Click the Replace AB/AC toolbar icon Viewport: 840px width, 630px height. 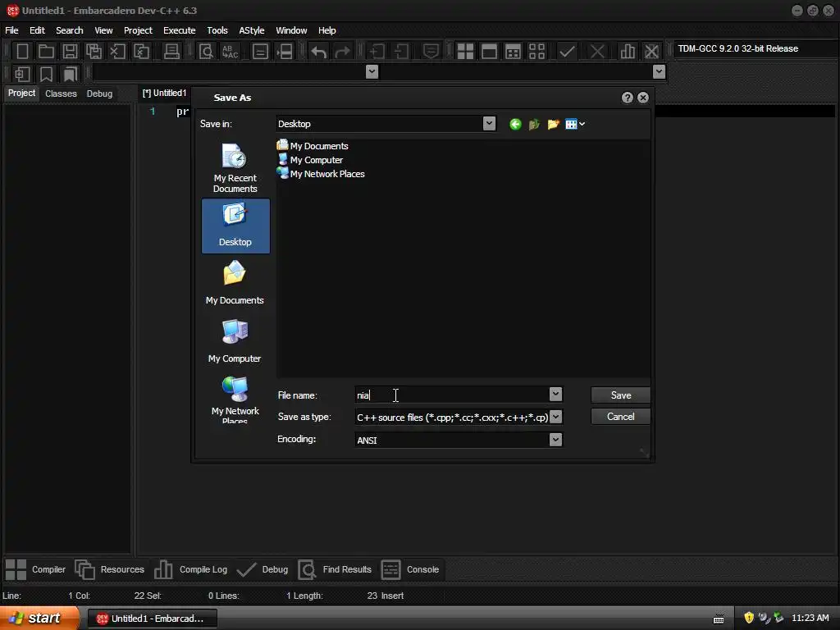tap(230, 52)
